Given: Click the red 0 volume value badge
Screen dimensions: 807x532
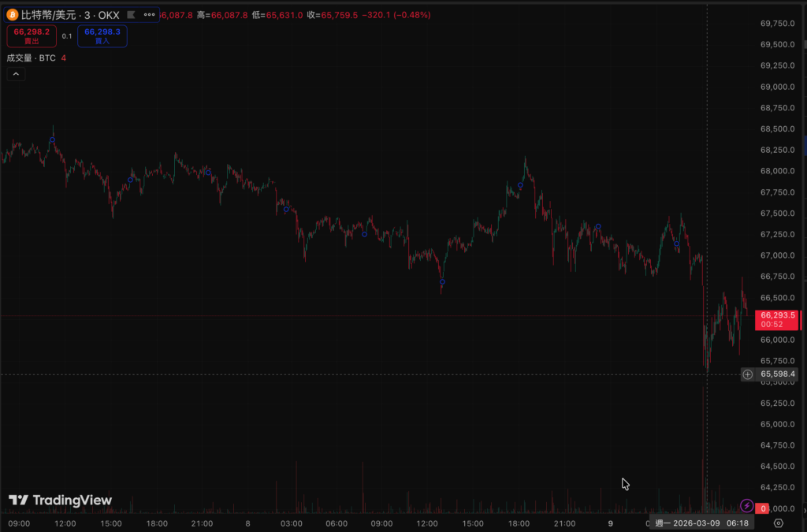Looking at the screenshot, I should point(763,509).
